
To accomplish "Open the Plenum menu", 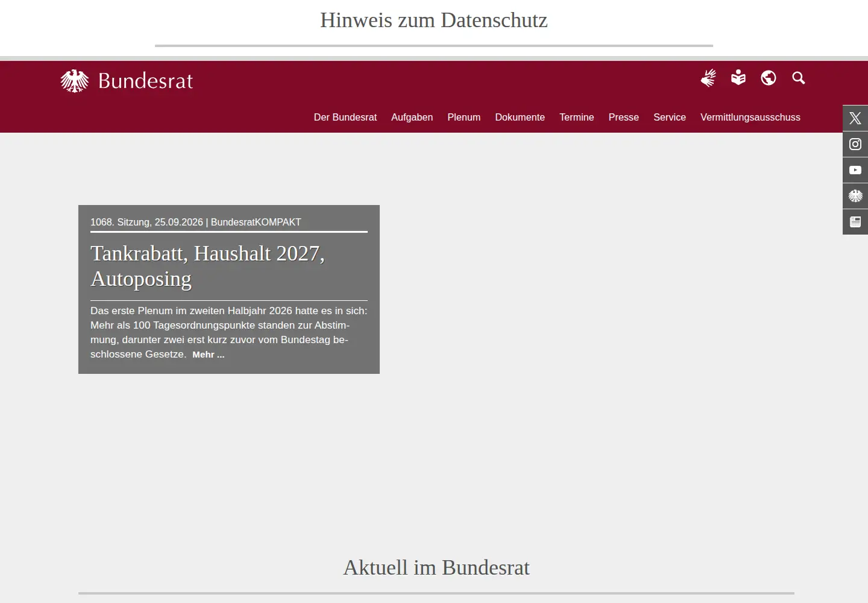I will click(464, 117).
